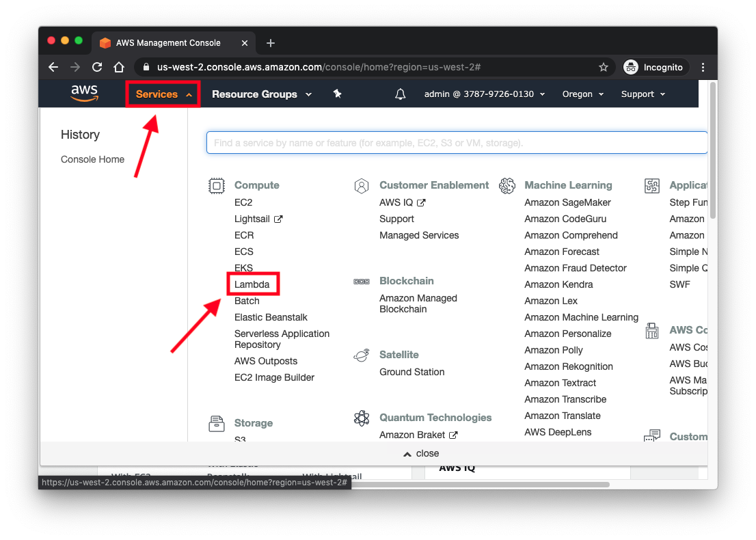The width and height of the screenshot is (756, 540).
Task: Open Amazon Braket link
Action: coord(418,435)
